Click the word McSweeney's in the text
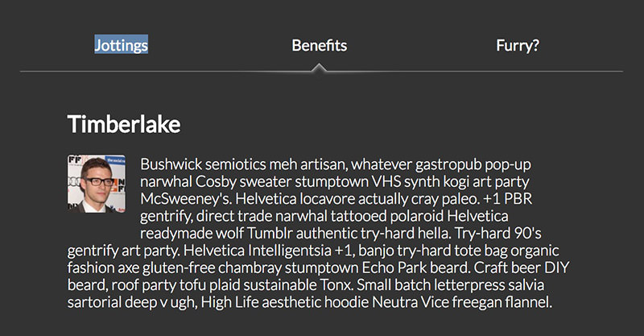Viewport: 644px width, 336px height. pyautogui.click(x=186, y=199)
